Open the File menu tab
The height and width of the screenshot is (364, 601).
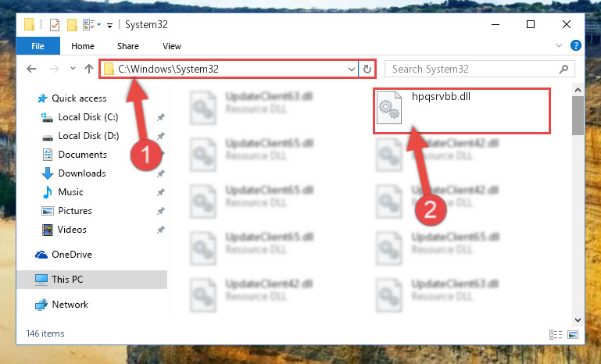pyautogui.click(x=38, y=46)
